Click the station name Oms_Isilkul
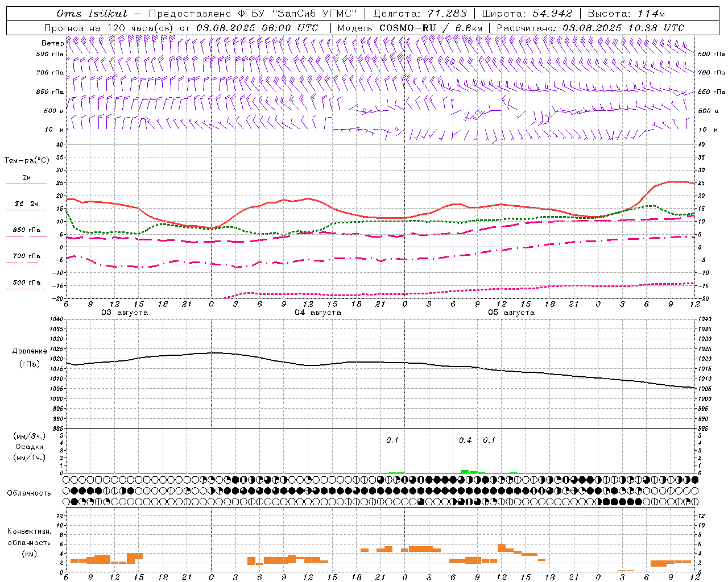This screenshot has width=728, height=582. pyautogui.click(x=92, y=14)
